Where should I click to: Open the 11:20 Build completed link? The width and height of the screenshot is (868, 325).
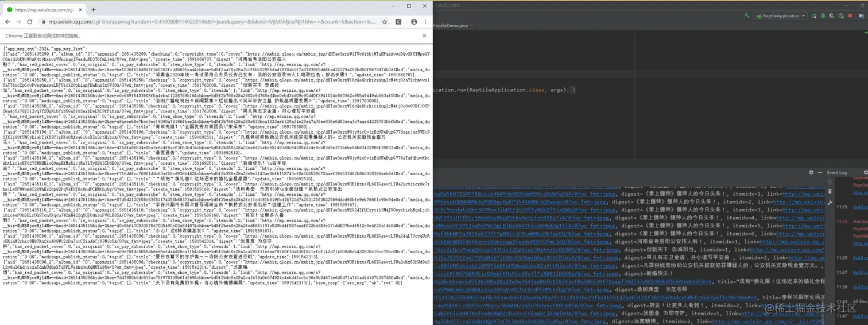[860, 258]
